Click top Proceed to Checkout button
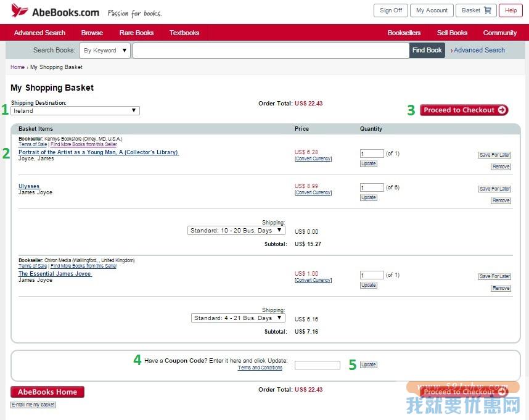This screenshot has height=420, width=529. coord(464,110)
